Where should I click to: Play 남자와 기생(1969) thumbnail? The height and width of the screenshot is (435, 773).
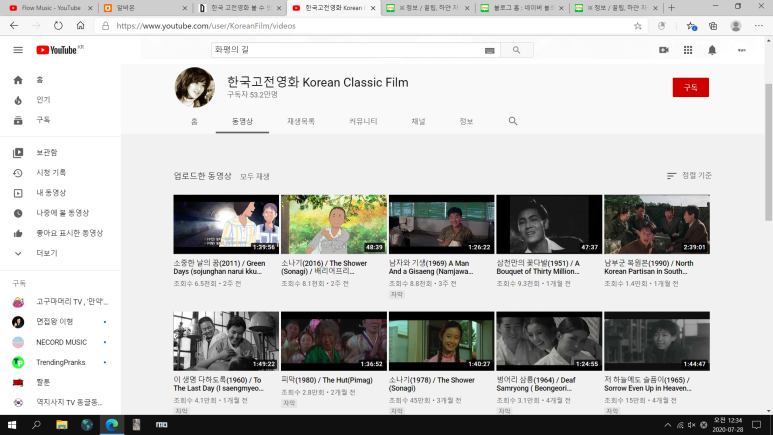pyautogui.click(x=441, y=224)
